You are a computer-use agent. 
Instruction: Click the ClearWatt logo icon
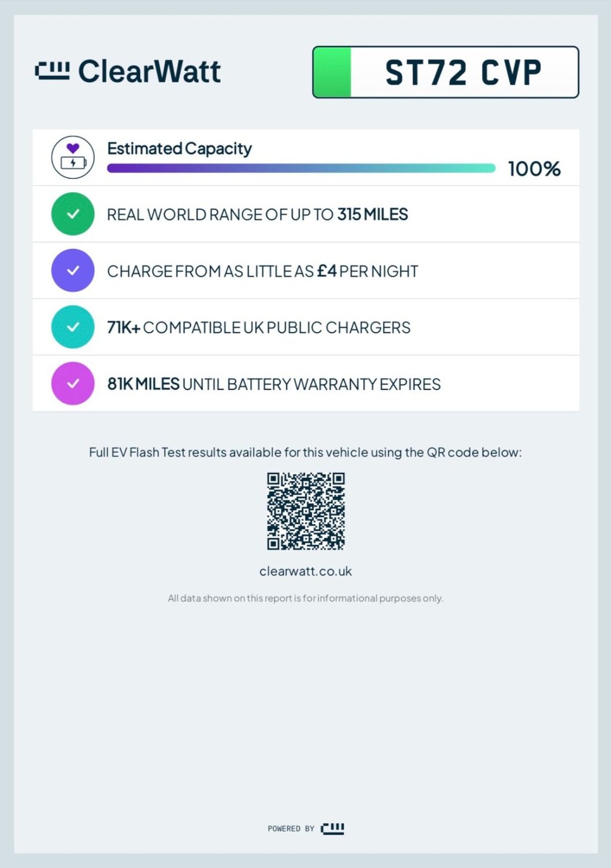(53, 71)
